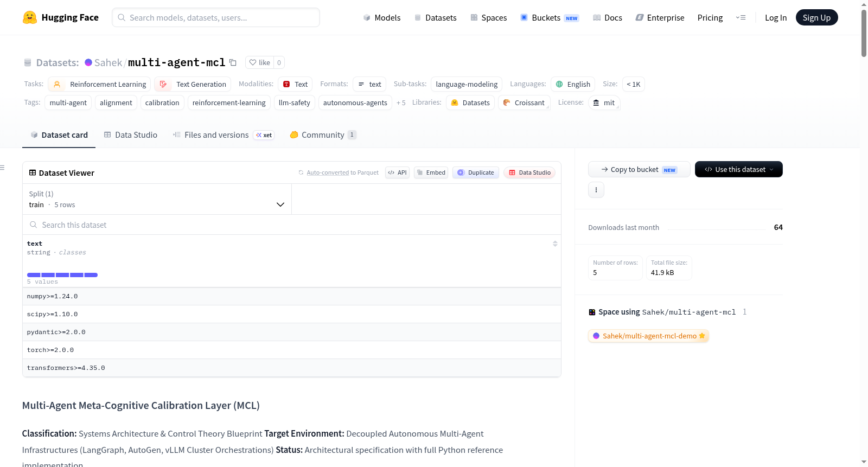This screenshot has height=467, width=868.
Task: Click the multi-agent tag
Action: click(68, 103)
